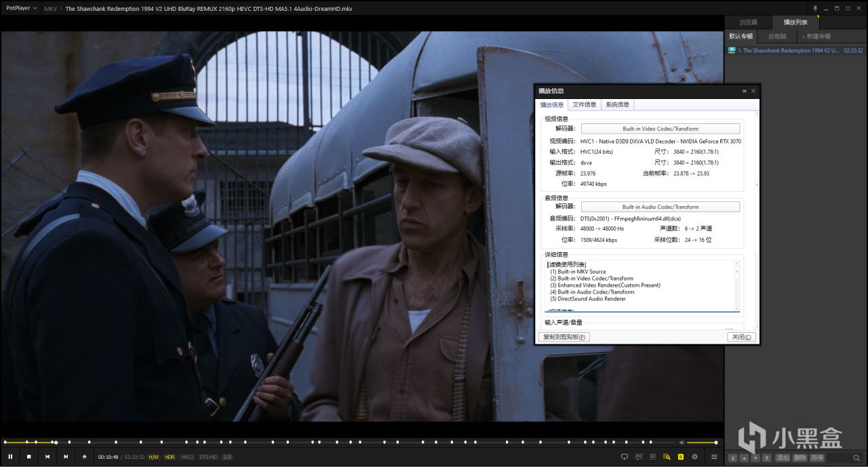868x467 pixels.
Task: Open the hamburger menu in control bar
Action: [x=714, y=457]
